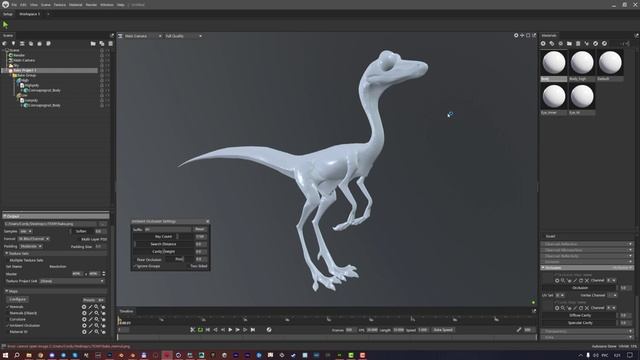Collapse the Output section header
Viewport: 640px width, 360px height.
point(56,216)
